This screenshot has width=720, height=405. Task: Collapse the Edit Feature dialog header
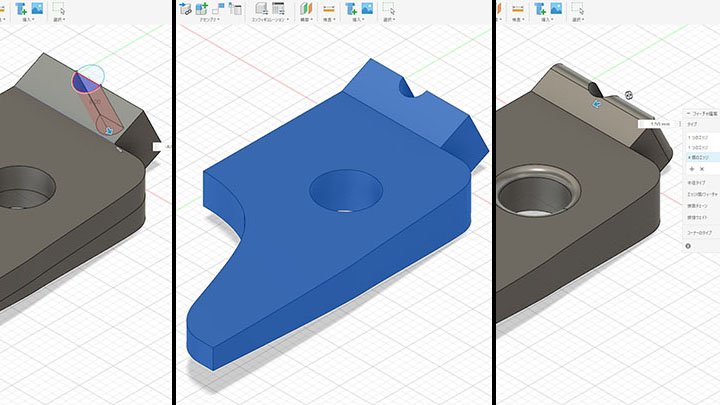point(688,114)
